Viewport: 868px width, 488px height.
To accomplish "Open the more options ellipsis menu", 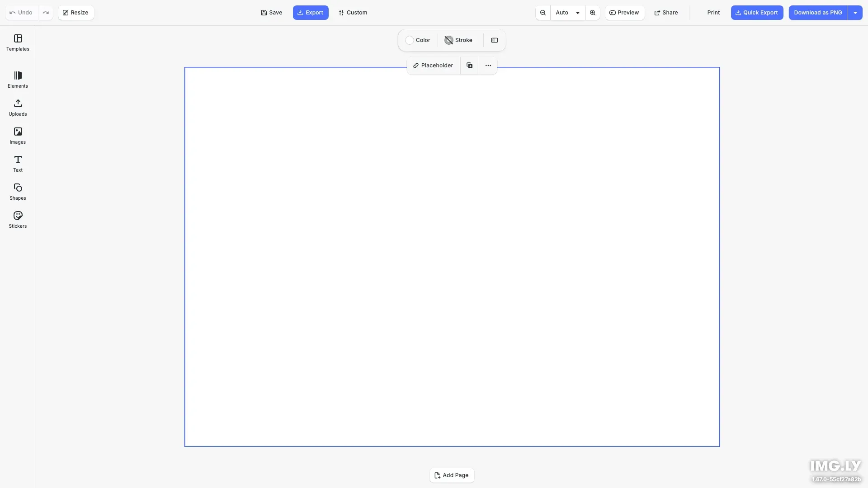I will (488, 65).
